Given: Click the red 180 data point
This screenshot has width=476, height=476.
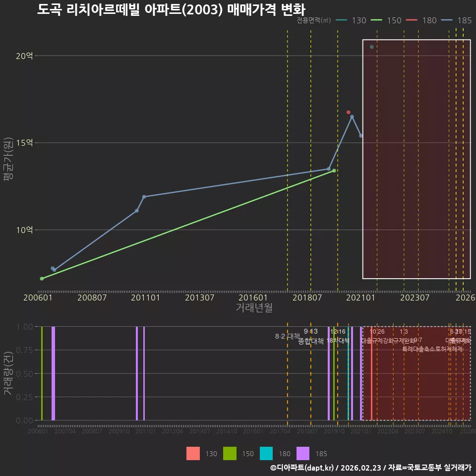Looking at the screenshot, I should (x=348, y=113).
